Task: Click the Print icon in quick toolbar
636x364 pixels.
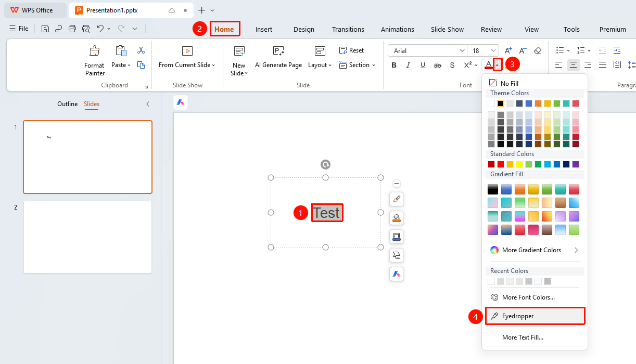Action: [72, 29]
